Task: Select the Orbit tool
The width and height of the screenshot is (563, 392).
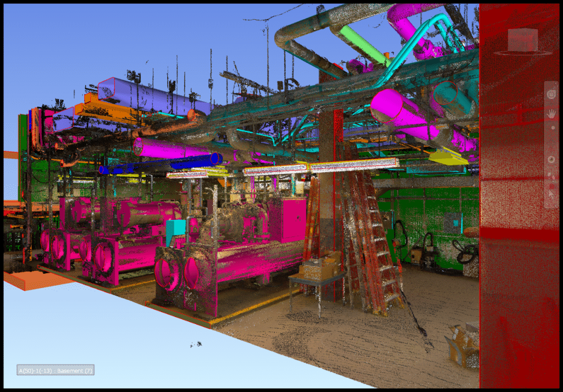Action: coord(551,159)
